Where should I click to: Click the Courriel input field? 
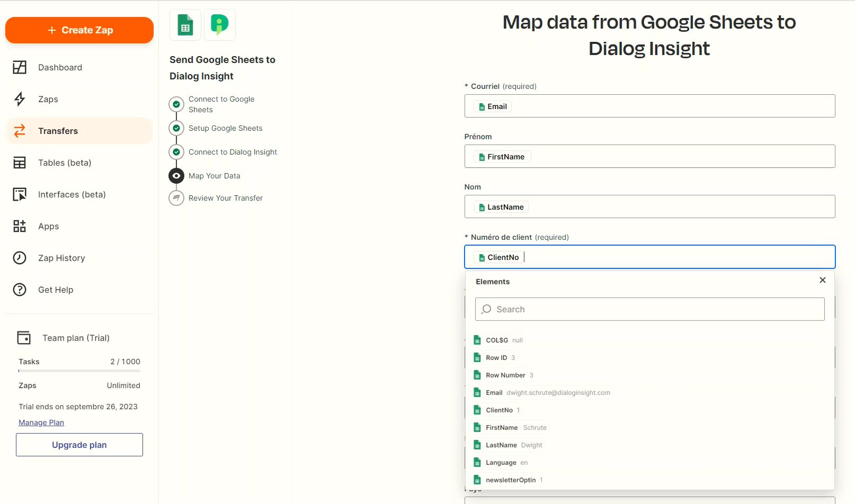650,106
